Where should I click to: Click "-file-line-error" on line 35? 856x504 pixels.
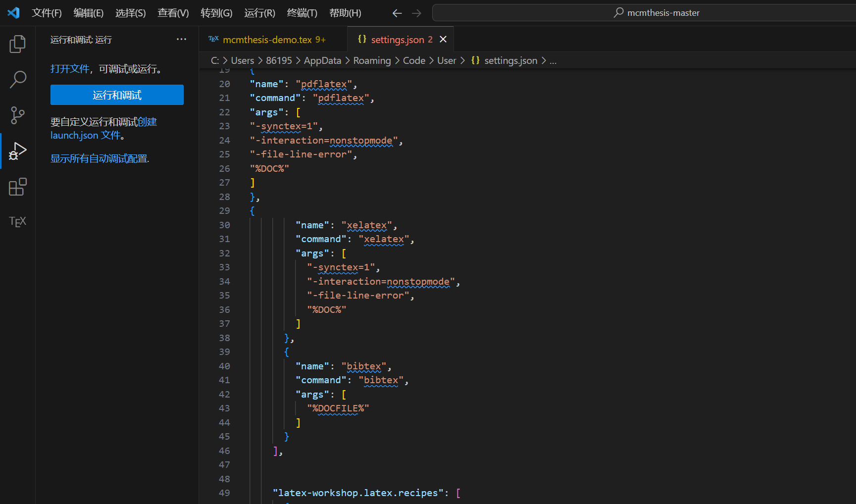pyautogui.click(x=358, y=296)
